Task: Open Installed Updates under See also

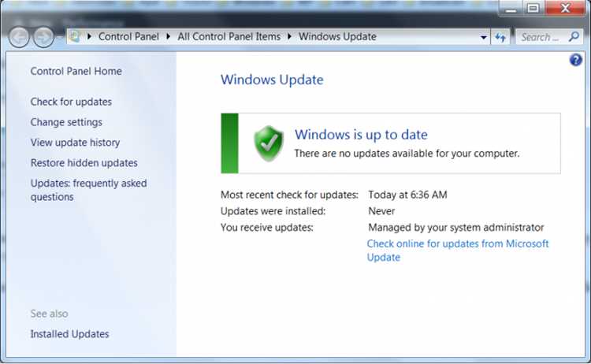Action: point(69,334)
